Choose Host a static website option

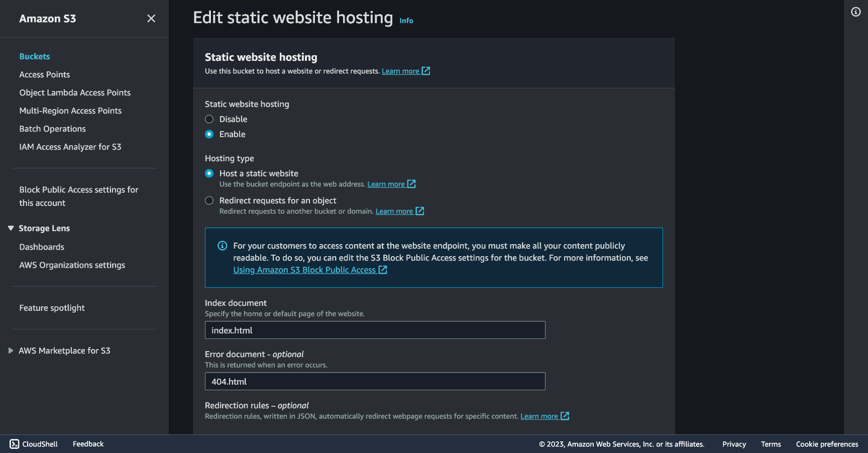click(209, 173)
